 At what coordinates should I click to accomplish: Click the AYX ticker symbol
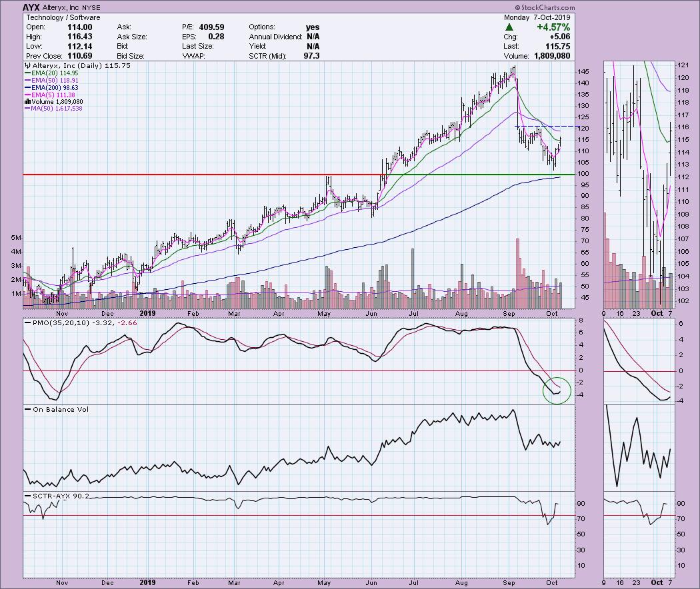[x=32, y=7]
